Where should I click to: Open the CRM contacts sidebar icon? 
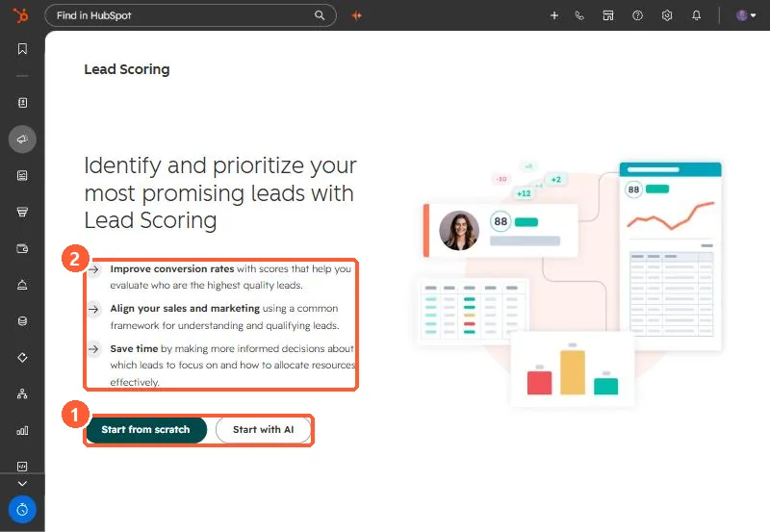[x=22, y=103]
